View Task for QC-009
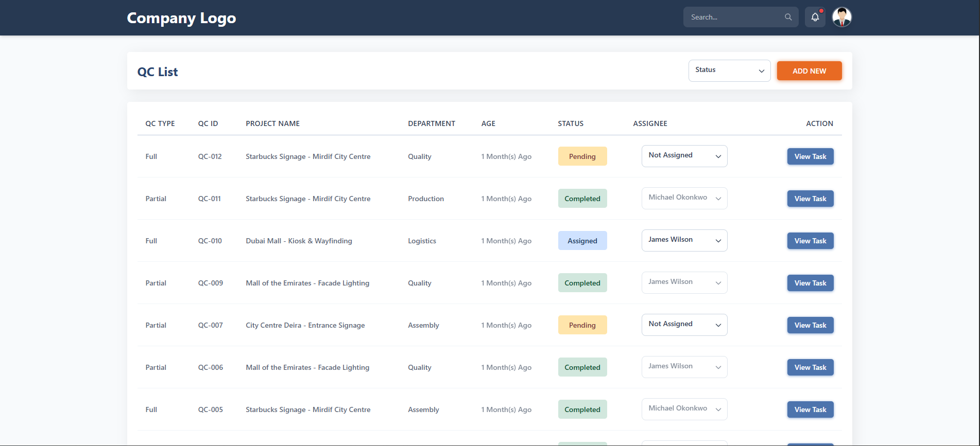 (x=810, y=283)
